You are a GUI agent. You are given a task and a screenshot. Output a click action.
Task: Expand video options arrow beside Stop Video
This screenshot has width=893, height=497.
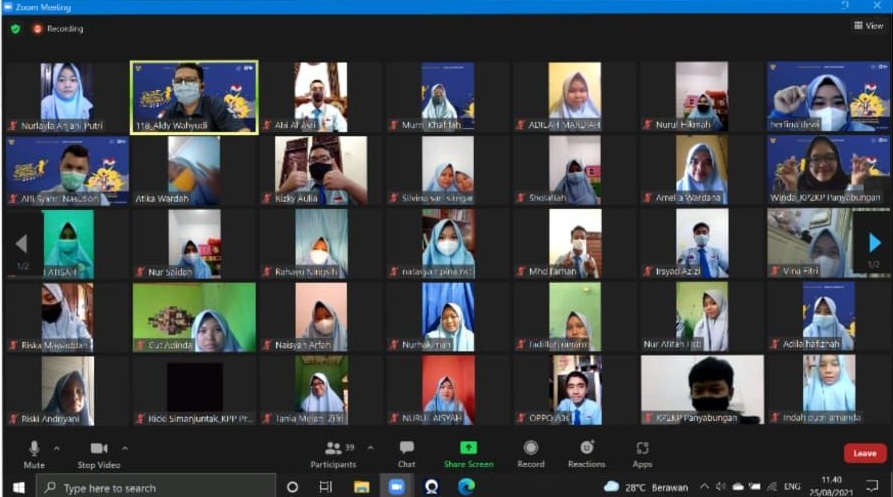point(125,448)
